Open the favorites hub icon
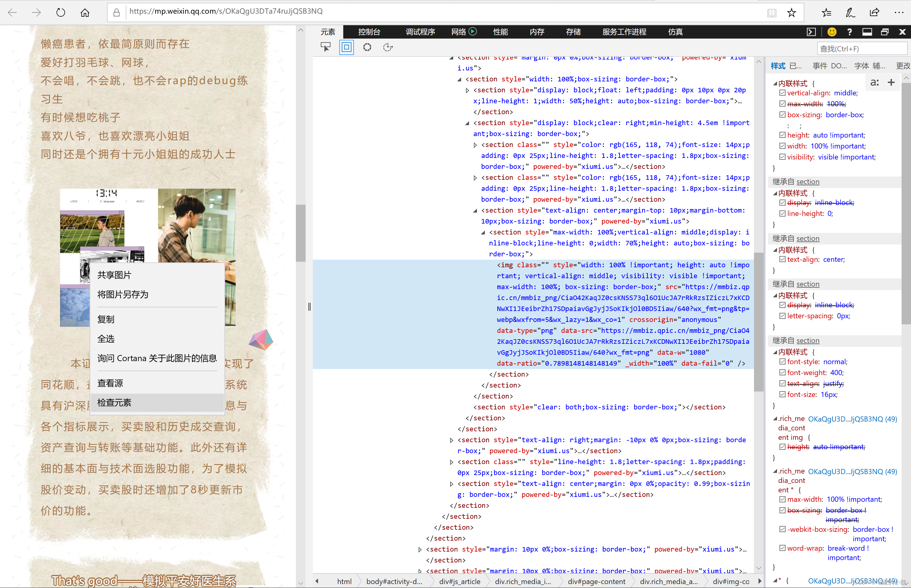This screenshot has width=911, height=588. coord(826,12)
